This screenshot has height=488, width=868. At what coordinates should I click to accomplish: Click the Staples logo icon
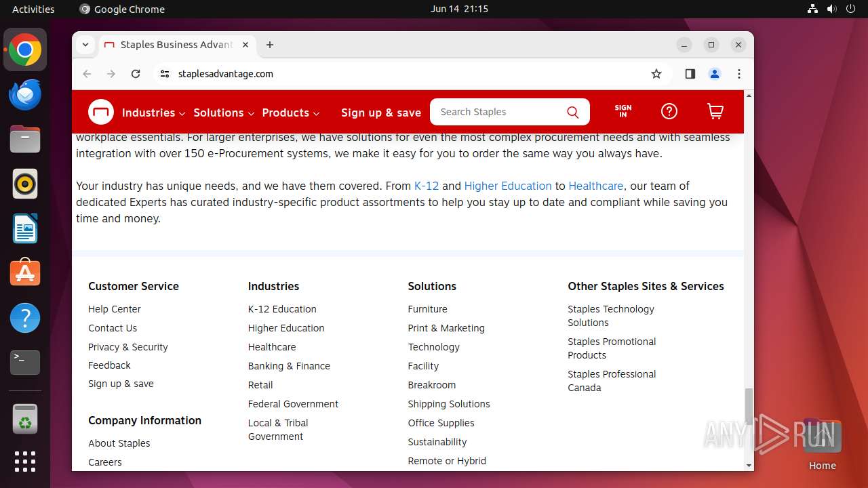[101, 112]
